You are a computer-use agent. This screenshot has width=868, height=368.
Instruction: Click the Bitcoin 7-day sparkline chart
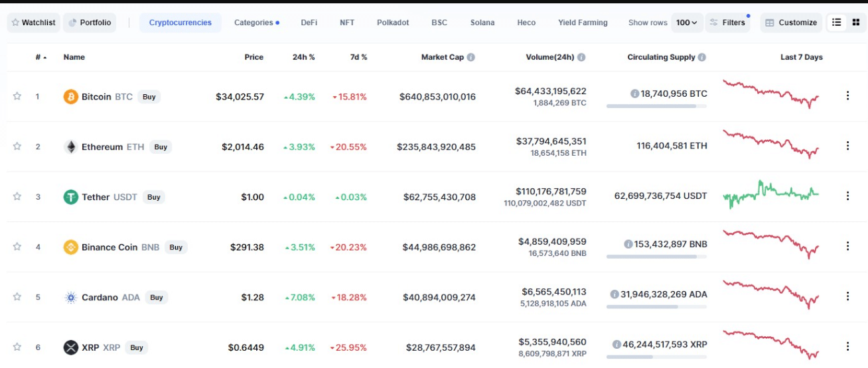pyautogui.click(x=770, y=94)
